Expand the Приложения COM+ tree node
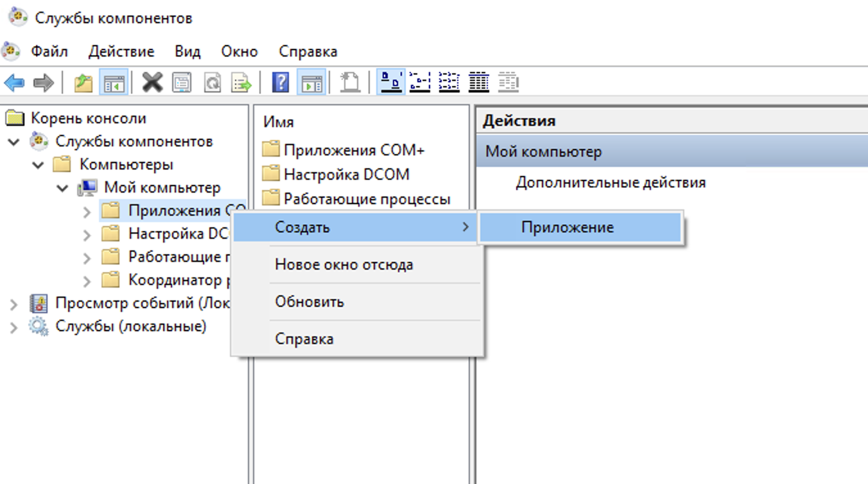 (87, 211)
